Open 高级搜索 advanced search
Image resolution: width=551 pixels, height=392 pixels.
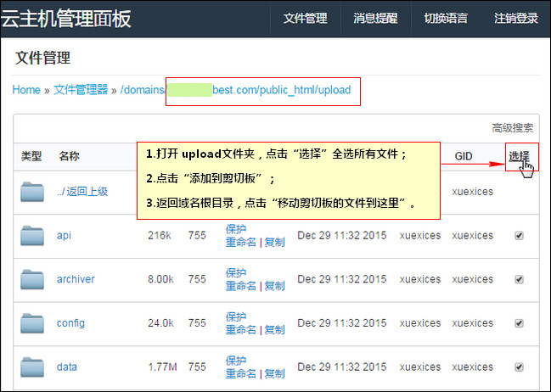512,128
